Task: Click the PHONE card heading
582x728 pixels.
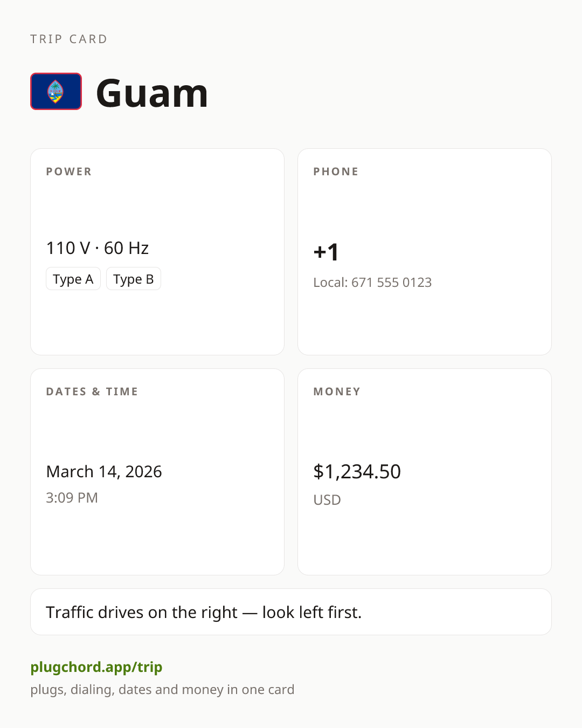Action: (336, 171)
